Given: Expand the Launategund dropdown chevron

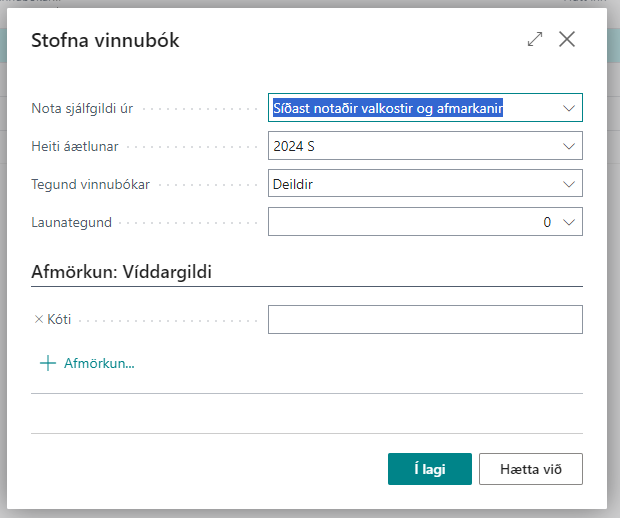Looking at the screenshot, I should 569,222.
